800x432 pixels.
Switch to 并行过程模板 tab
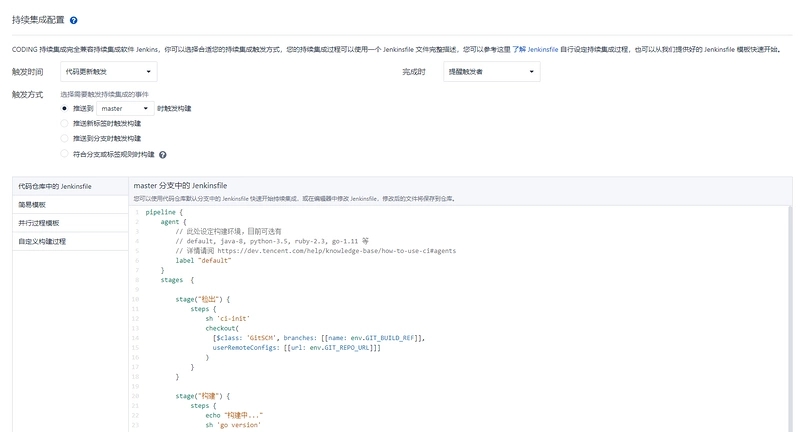click(70, 223)
